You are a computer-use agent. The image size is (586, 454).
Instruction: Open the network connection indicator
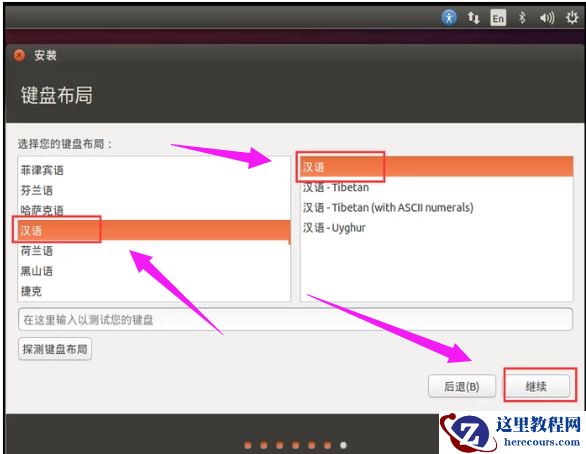pos(474,18)
